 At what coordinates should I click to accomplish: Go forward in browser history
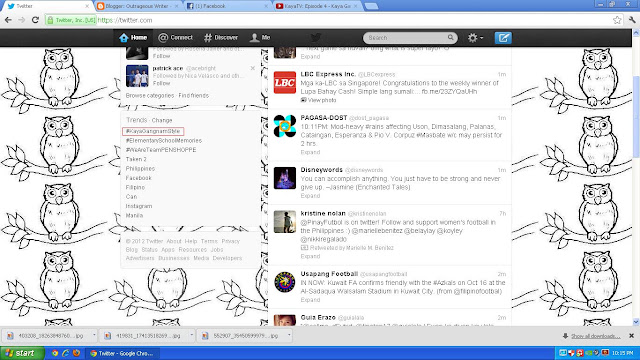pos(22,20)
